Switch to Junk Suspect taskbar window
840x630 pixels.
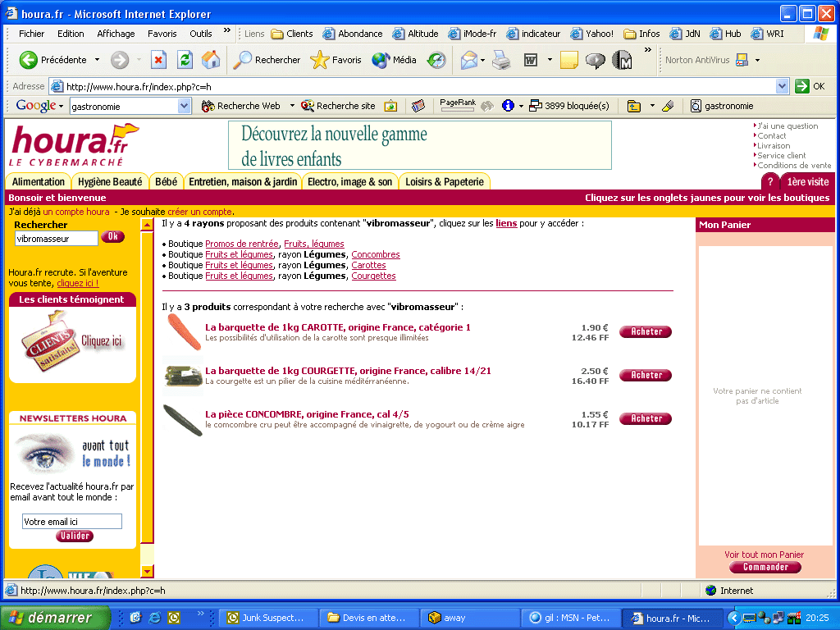click(268, 618)
